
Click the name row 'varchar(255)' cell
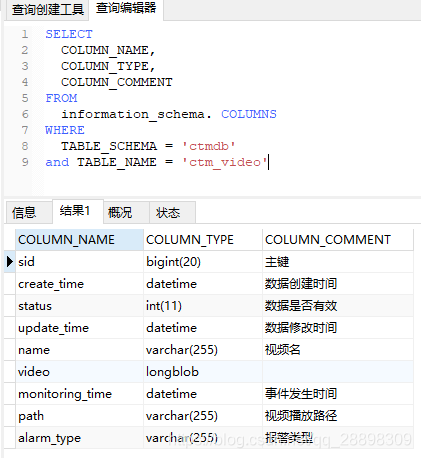click(203, 350)
